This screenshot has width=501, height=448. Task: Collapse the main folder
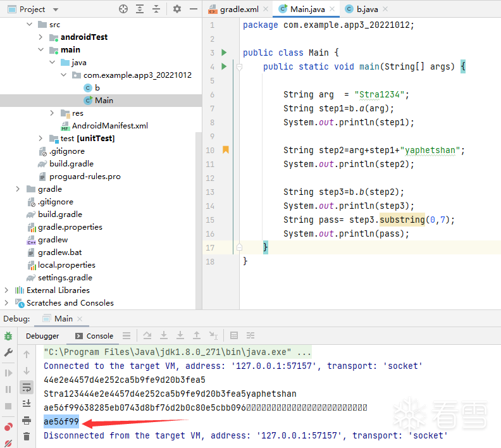tap(40, 49)
